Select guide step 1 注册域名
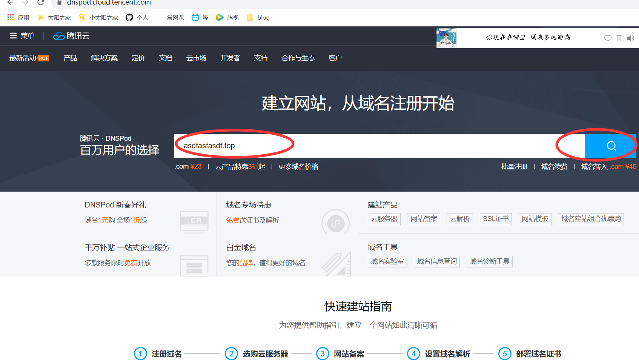Image resolution: width=639 pixels, height=364 pixels. [x=158, y=354]
